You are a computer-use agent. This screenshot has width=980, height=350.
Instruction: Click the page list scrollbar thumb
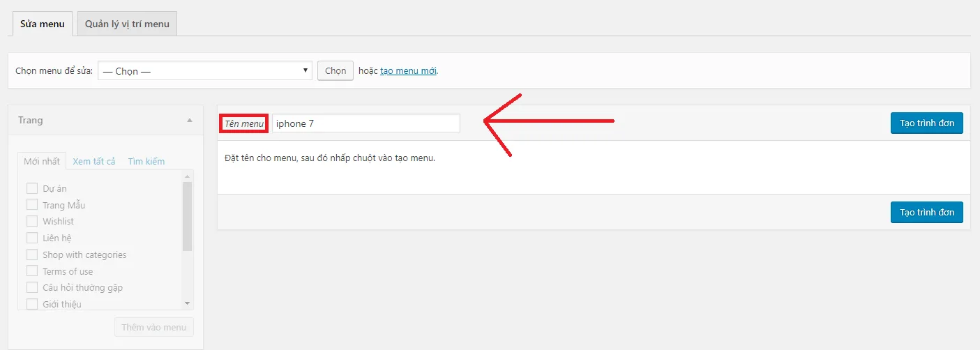tap(187, 216)
